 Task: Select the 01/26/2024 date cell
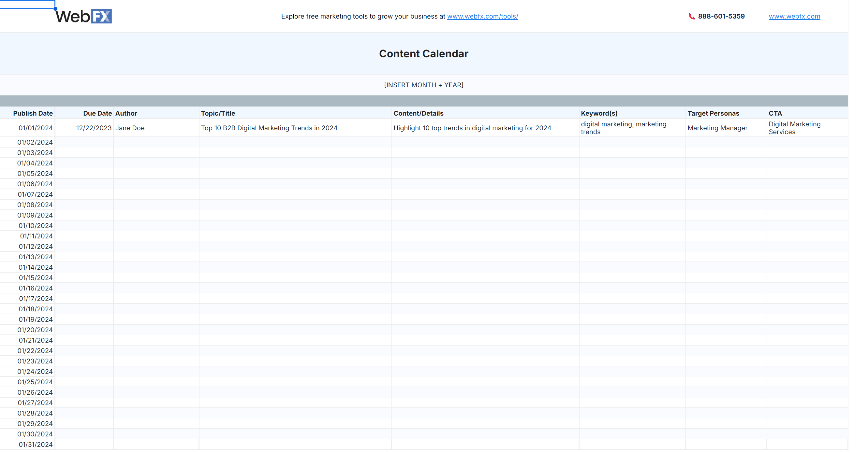click(27, 392)
